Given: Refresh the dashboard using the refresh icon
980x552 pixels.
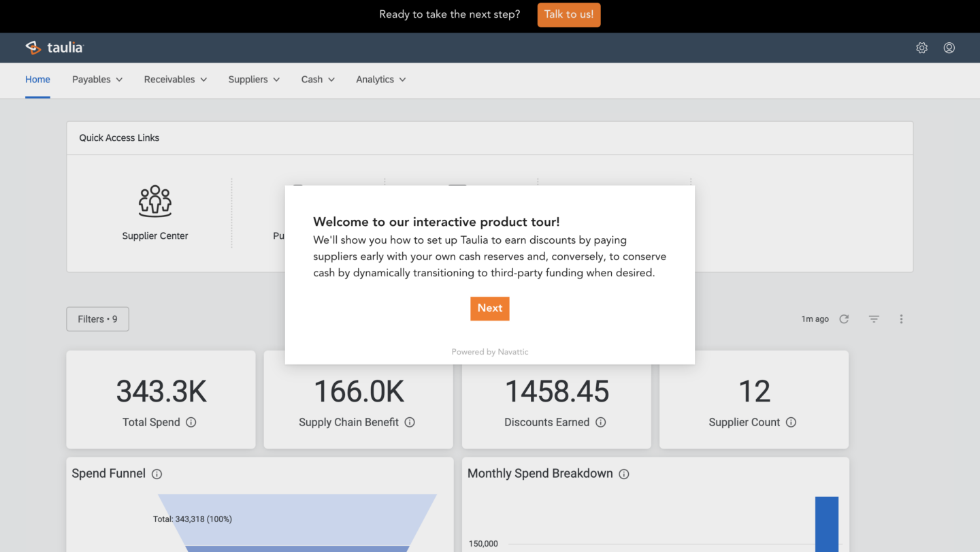Looking at the screenshot, I should click(844, 319).
